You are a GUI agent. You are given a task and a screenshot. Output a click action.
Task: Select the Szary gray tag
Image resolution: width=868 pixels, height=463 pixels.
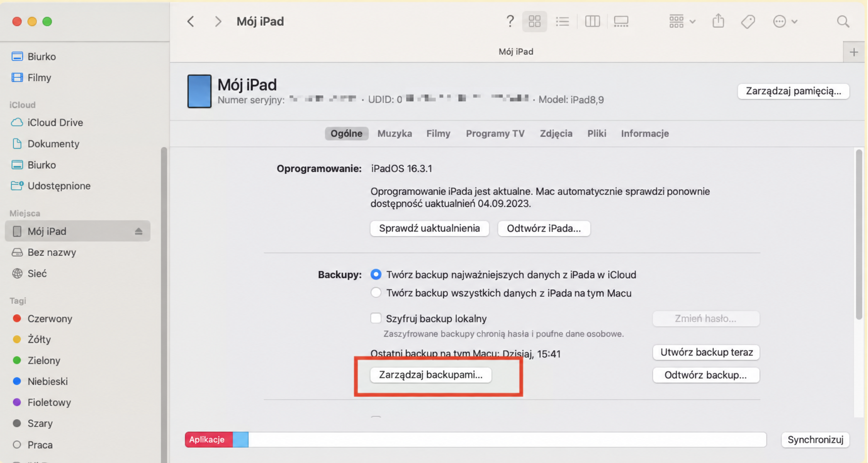click(x=32, y=423)
